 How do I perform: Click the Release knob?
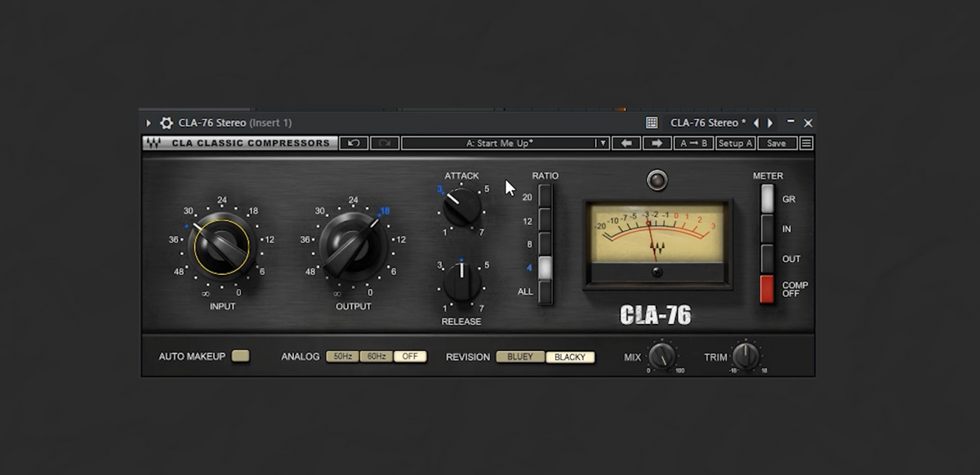462,282
